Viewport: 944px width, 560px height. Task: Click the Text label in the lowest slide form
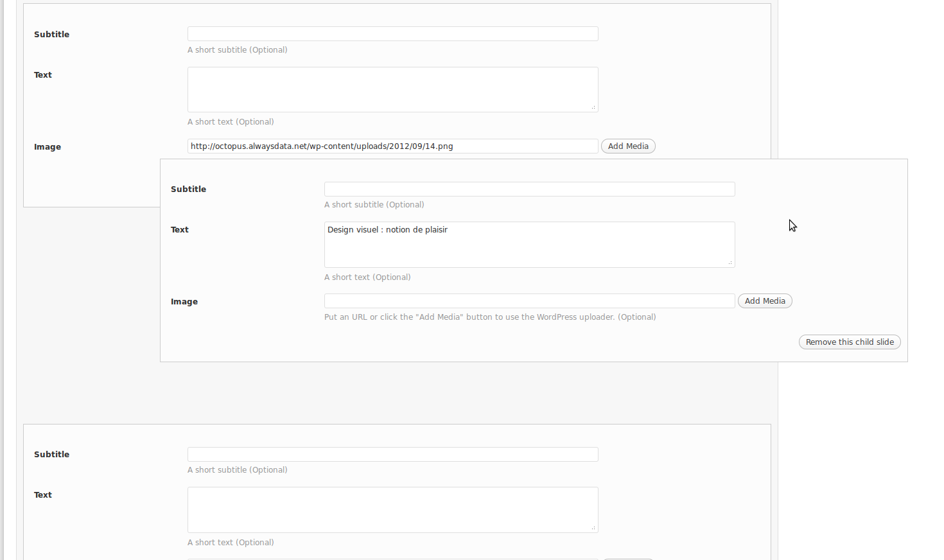click(x=43, y=495)
